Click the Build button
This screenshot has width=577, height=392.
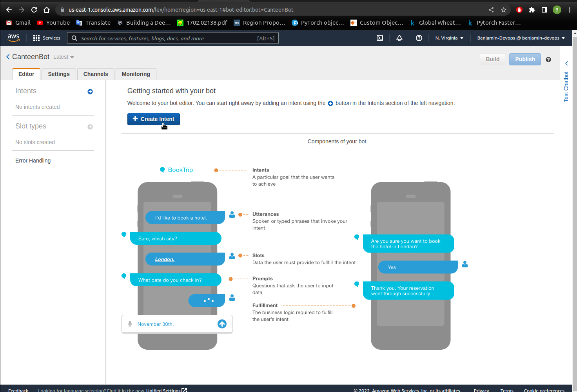point(493,59)
